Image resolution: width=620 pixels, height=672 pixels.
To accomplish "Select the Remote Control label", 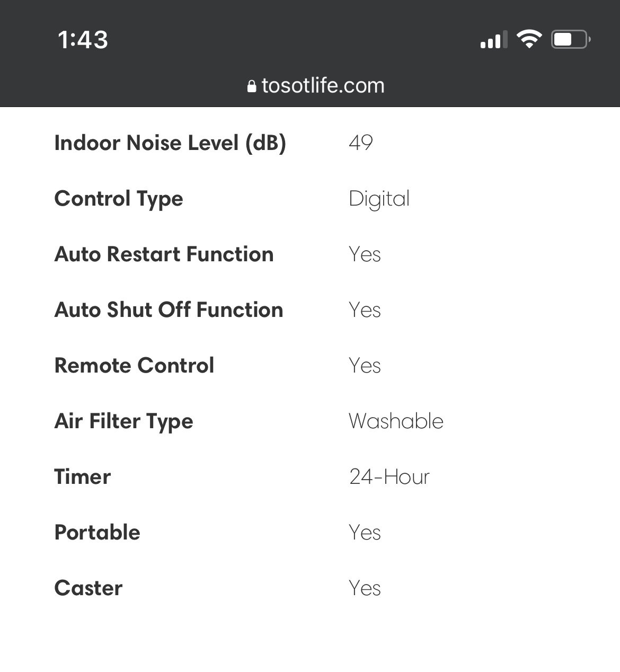I will coord(134,366).
